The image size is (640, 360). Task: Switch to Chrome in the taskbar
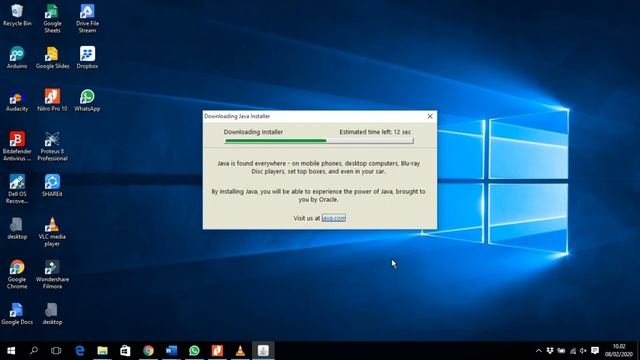[x=149, y=351]
